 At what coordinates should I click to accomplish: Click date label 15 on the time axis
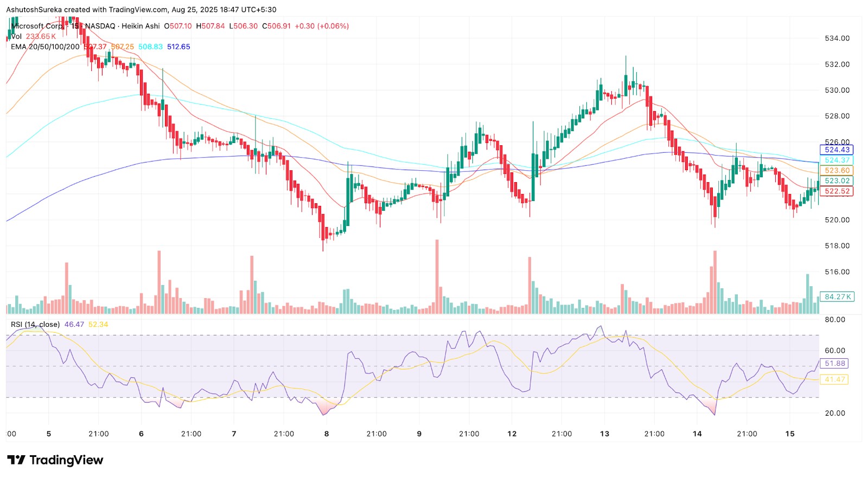(x=790, y=434)
